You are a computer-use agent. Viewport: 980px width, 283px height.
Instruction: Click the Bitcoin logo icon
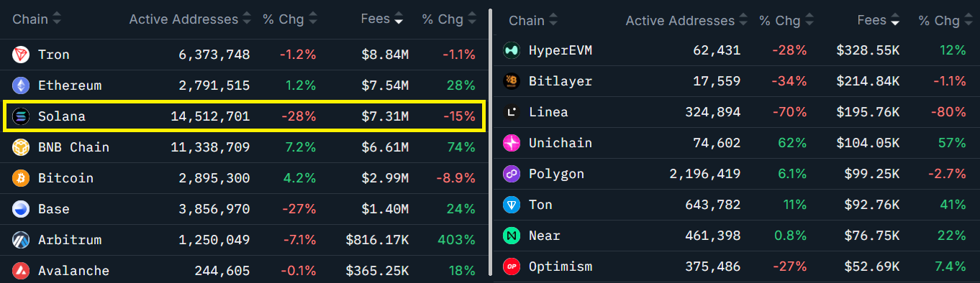coord(20,178)
